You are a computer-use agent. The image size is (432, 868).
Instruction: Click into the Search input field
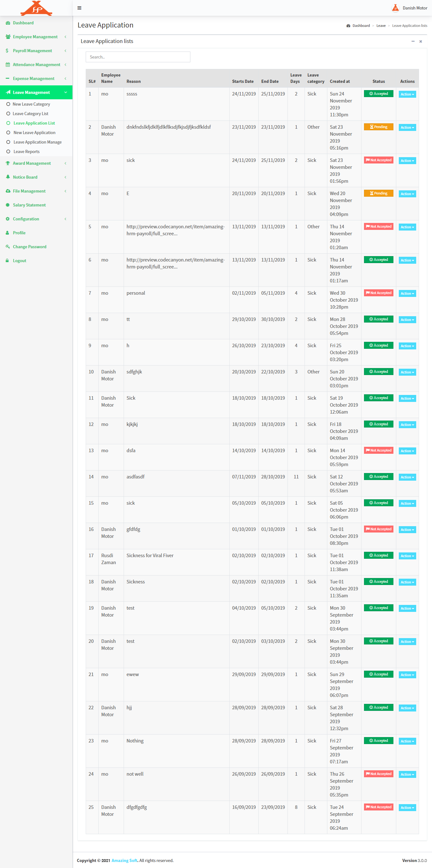coord(138,57)
